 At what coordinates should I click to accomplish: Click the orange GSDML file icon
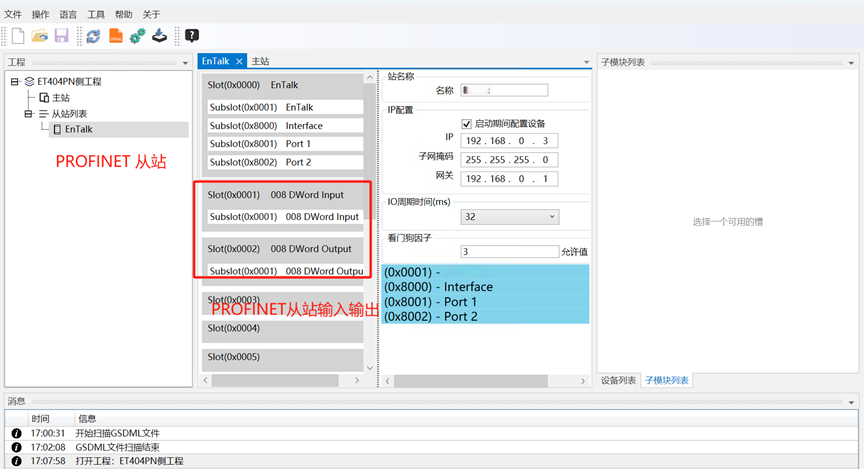tap(116, 36)
